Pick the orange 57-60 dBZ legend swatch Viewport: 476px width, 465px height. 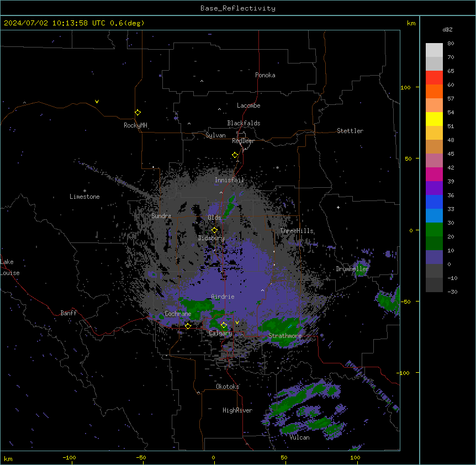pyautogui.click(x=434, y=91)
